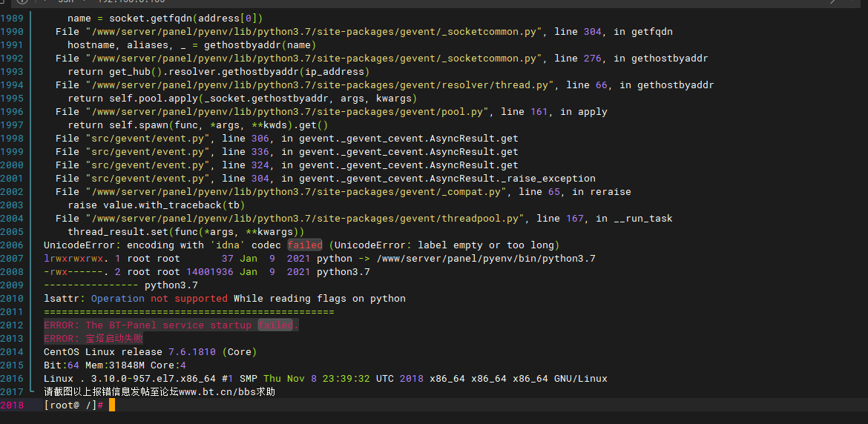Click "return self.spawn(func, *args, **kwds).get()" line
Viewport: 868px width, 424px height.
[x=198, y=125]
